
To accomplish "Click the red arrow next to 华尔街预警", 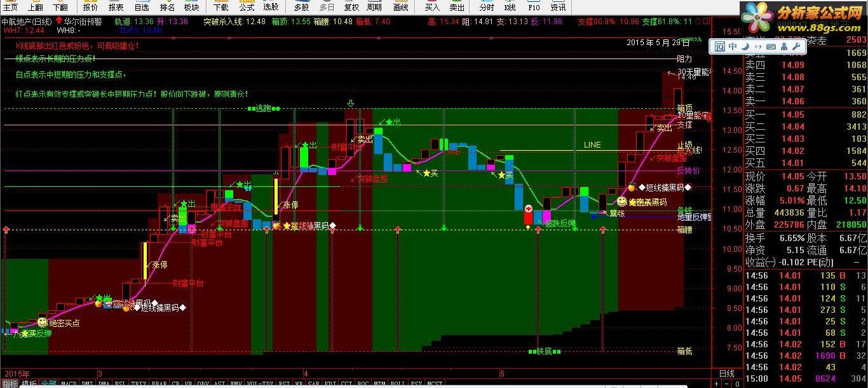I will click(58, 21).
